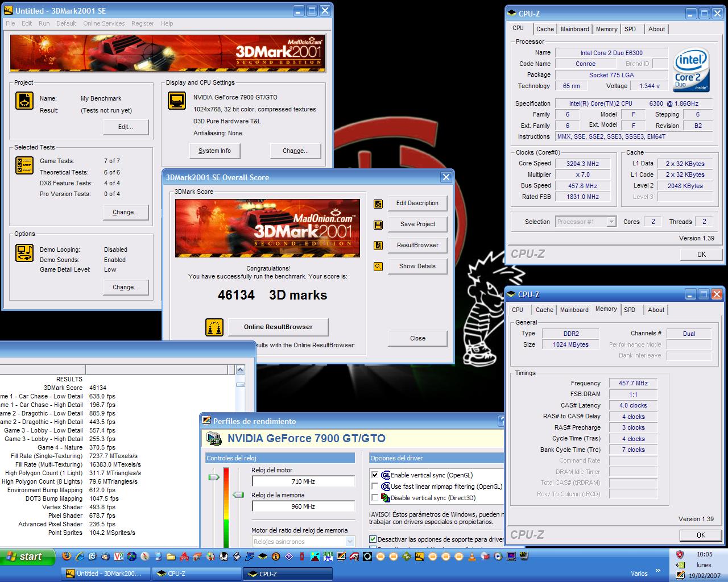
Task: Click the Project section icon in 3DMark
Action: coord(24,101)
